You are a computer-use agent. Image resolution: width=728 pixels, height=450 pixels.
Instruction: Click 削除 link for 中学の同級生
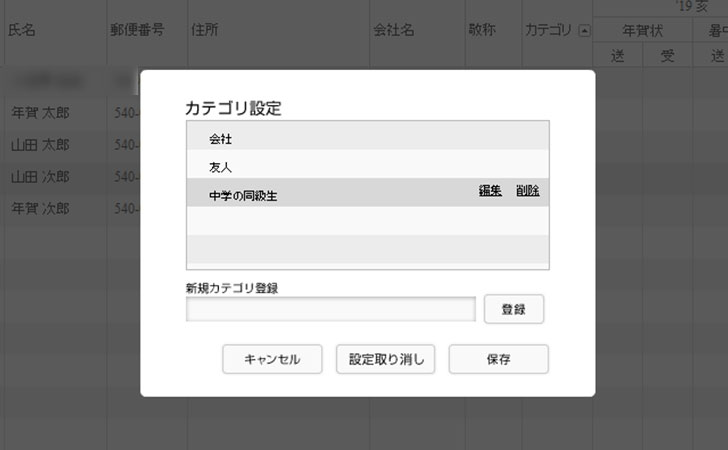coord(527,191)
